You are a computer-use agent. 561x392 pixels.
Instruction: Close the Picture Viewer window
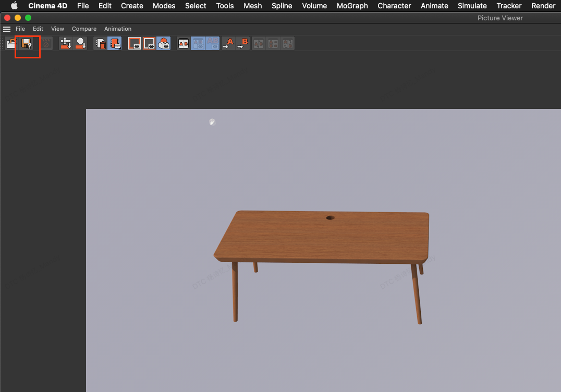pyautogui.click(x=7, y=18)
